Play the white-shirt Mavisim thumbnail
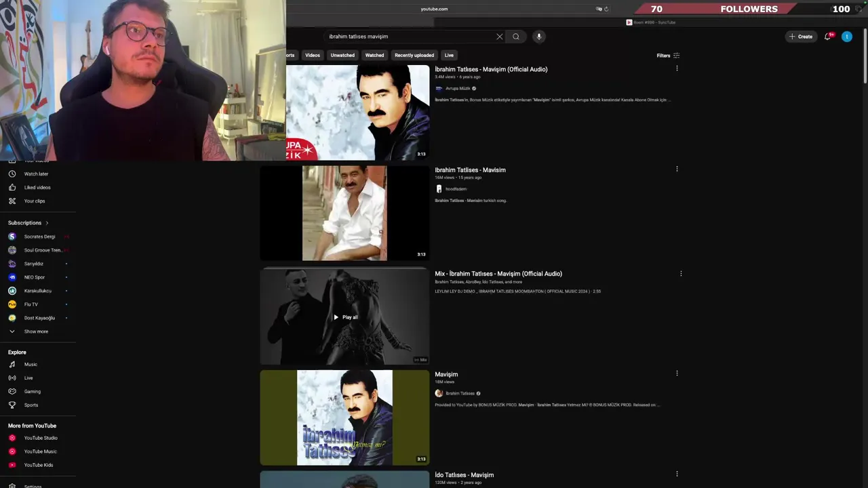This screenshot has height=488, width=868. [344, 213]
